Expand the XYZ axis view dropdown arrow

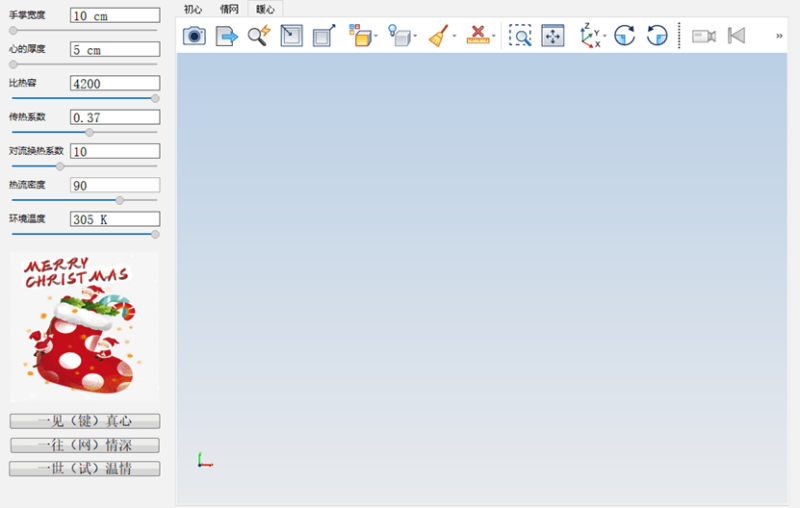pos(604,37)
